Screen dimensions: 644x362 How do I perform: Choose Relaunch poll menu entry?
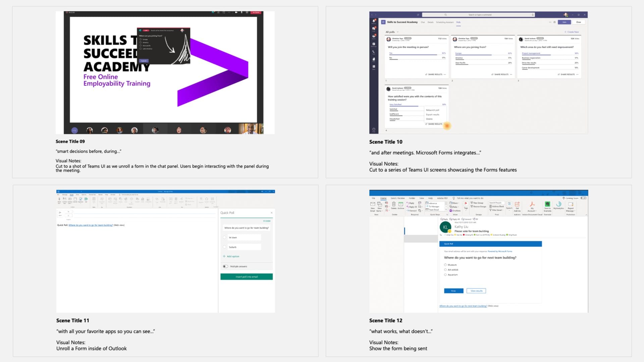pos(432,110)
